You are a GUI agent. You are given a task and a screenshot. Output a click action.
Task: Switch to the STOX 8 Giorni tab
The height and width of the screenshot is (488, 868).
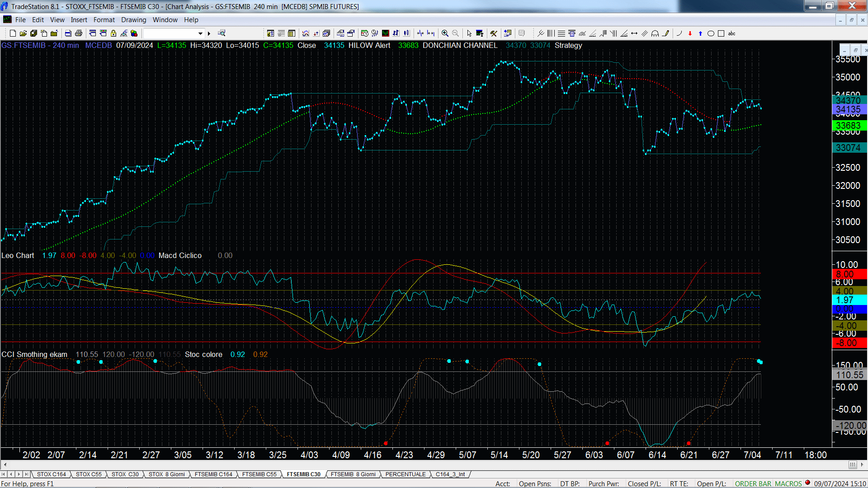pyautogui.click(x=167, y=474)
